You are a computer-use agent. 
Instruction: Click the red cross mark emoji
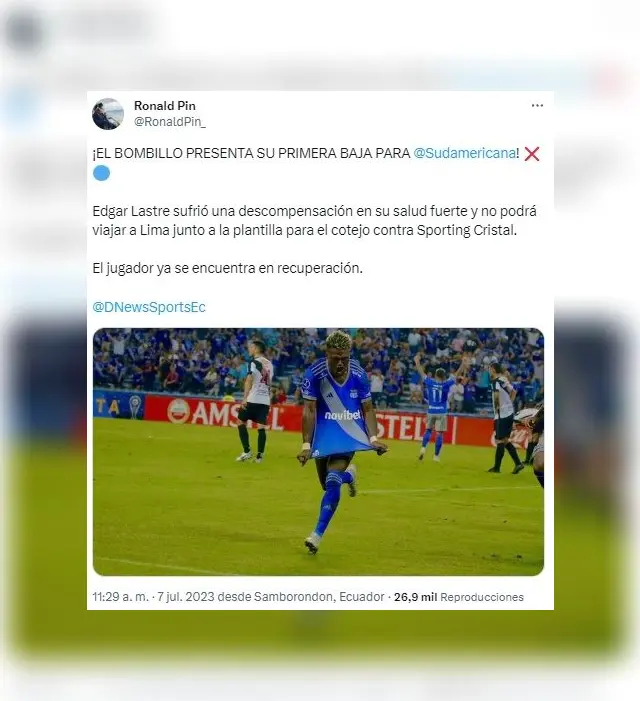[532, 154]
